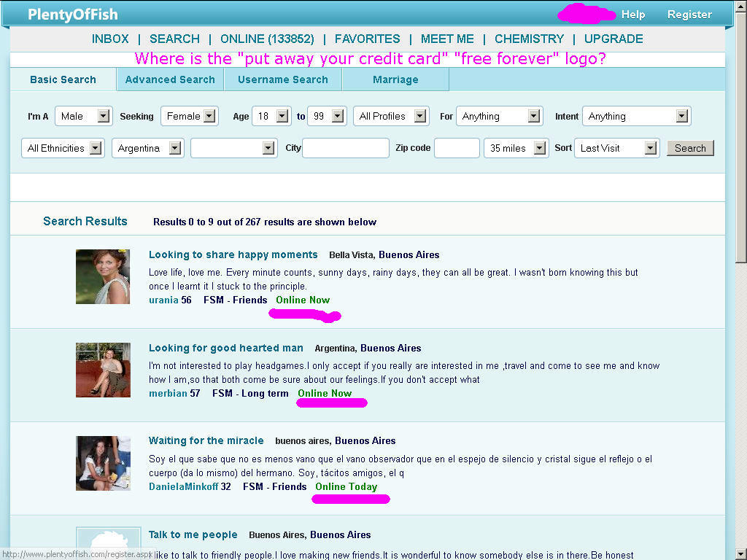747x560 pixels.
Task: Open the Help link in header
Action: pyautogui.click(x=632, y=15)
